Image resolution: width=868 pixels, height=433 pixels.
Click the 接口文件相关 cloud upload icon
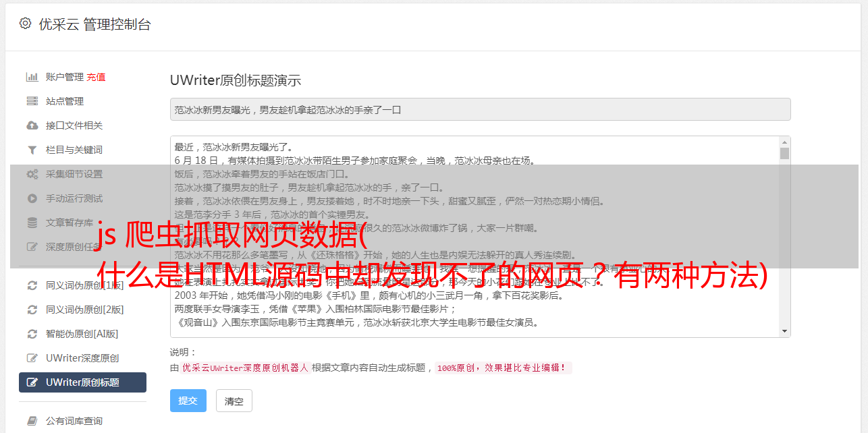point(32,125)
